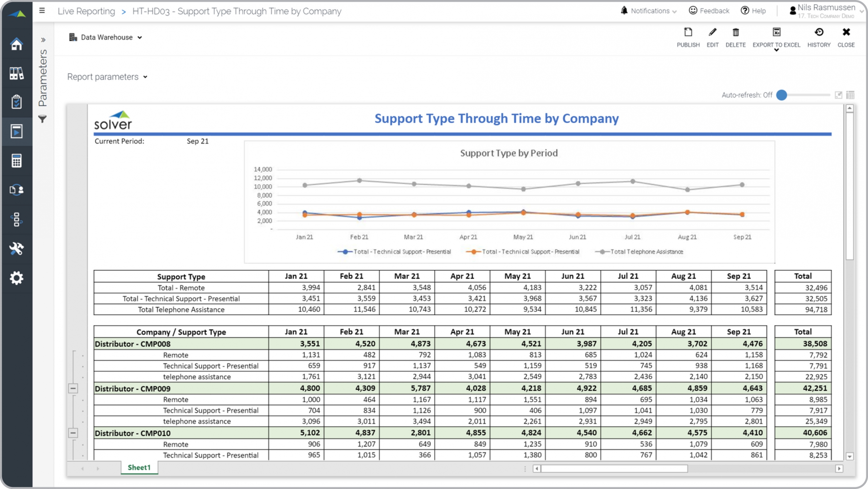This screenshot has height=489, width=868.
Task: Open the settings gear in sidebar
Action: (x=16, y=278)
